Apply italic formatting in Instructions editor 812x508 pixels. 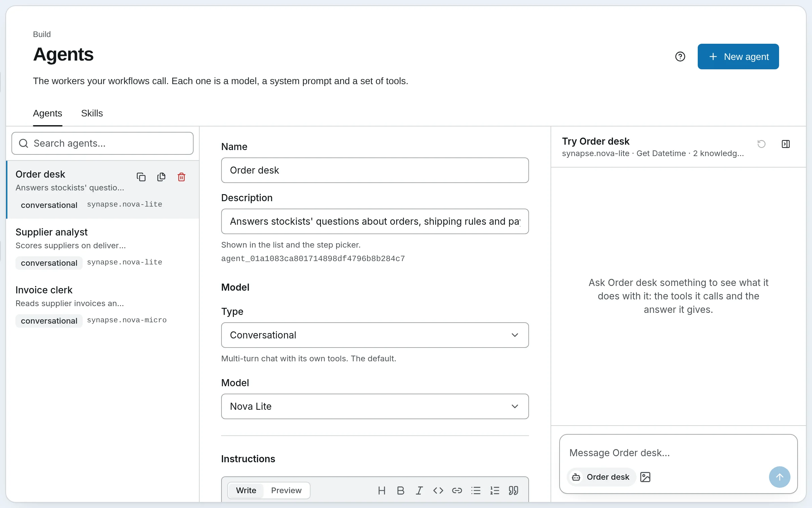[419, 491]
